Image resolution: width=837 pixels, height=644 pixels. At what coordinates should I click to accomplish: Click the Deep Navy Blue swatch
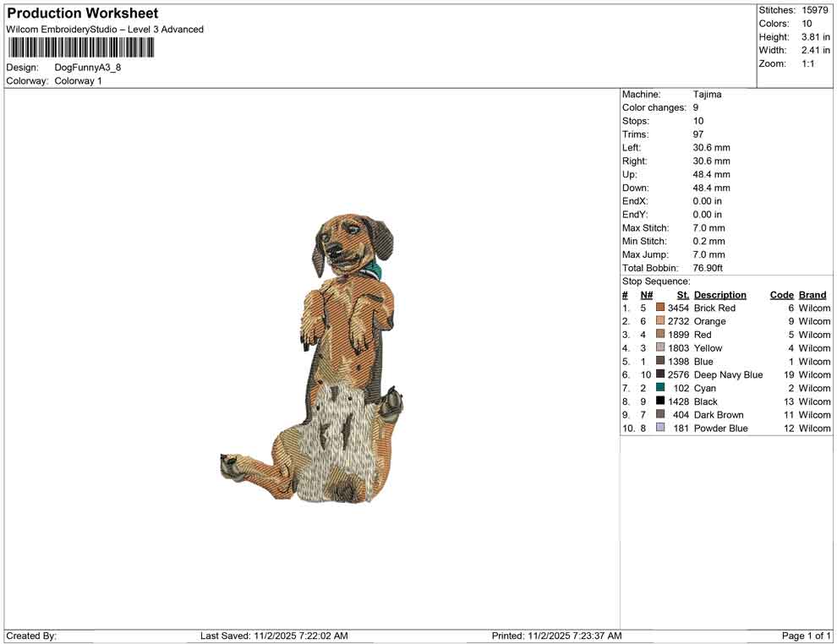tap(660, 374)
